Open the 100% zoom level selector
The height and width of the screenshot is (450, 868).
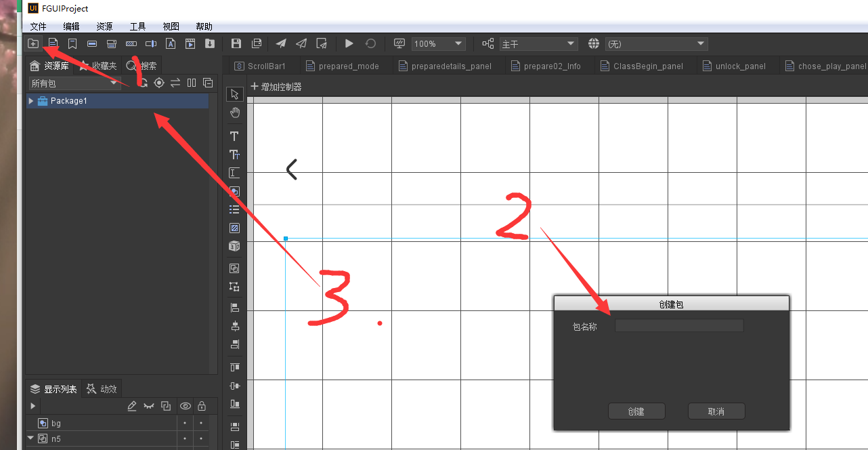(x=438, y=43)
